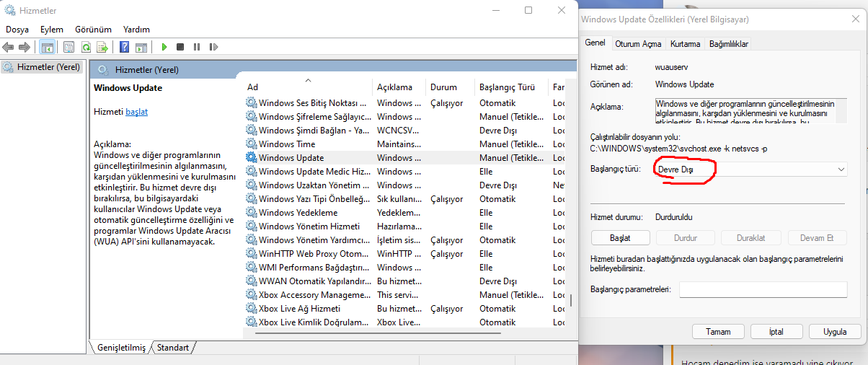This screenshot has width=868, height=365.
Task: Refresh the services list via toolbar icon
Action: point(86,47)
